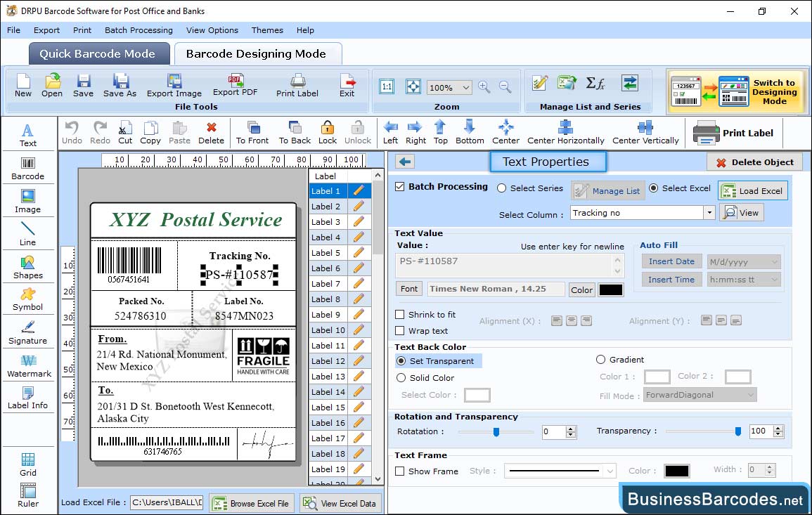The width and height of the screenshot is (812, 515).
Task: Pick the Line drawing tool
Action: tap(27, 234)
